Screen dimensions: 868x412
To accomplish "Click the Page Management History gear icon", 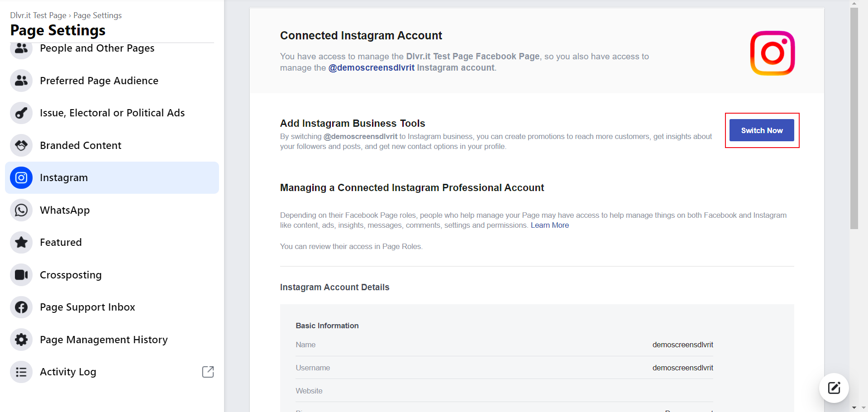I will coord(21,340).
